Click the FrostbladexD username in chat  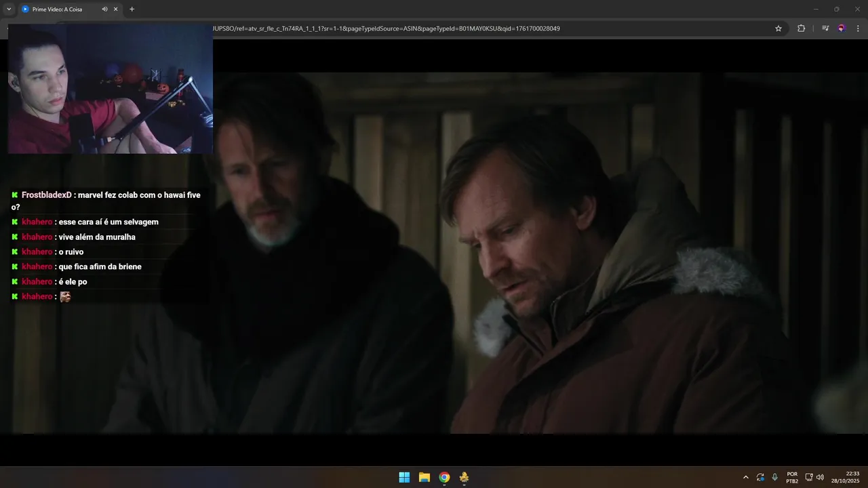coord(46,195)
